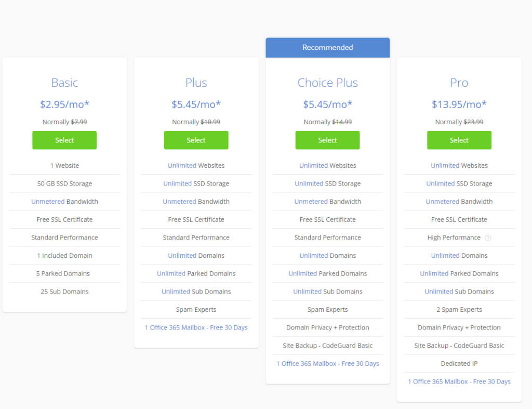Click Unlimited SSD Storage link in Choice Plus
The height and width of the screenshot is (409, 532).
pos(309,183)
